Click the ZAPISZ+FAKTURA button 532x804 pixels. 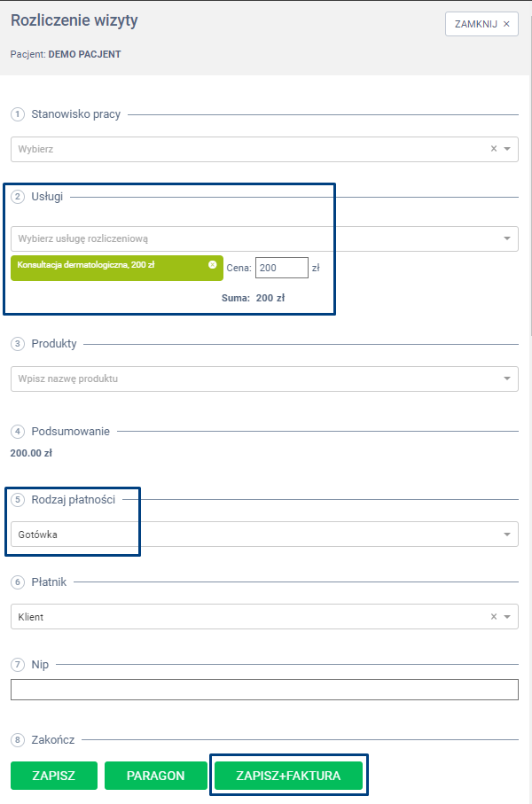coord(288,776)
